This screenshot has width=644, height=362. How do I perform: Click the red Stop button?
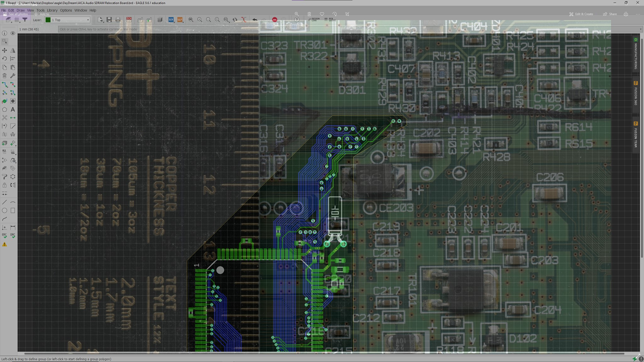coord(275,20)
